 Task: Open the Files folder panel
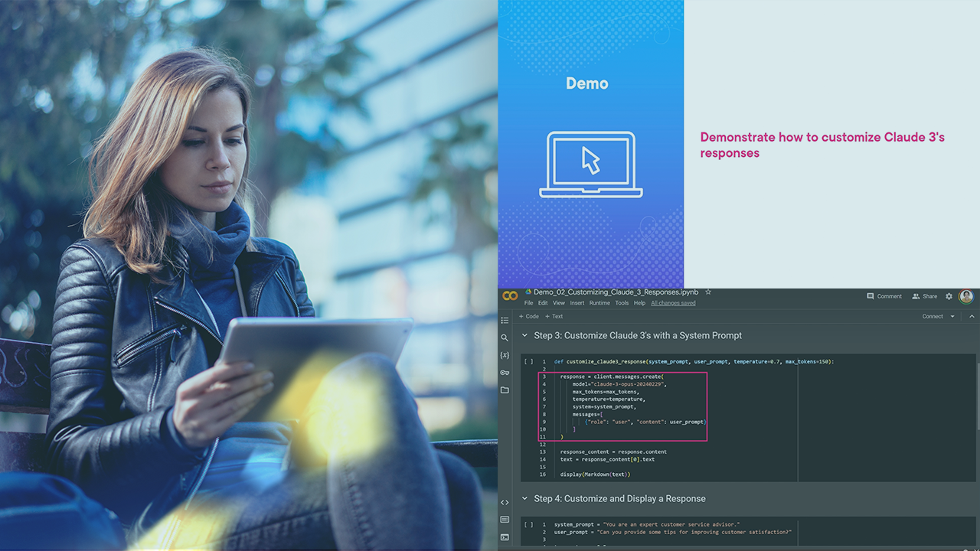[505, 390]
